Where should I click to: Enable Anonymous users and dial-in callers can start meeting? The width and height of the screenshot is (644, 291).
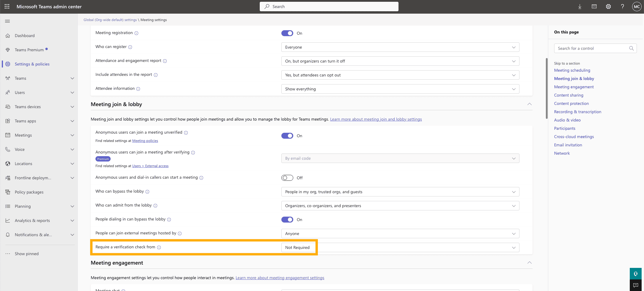[287, 178]
